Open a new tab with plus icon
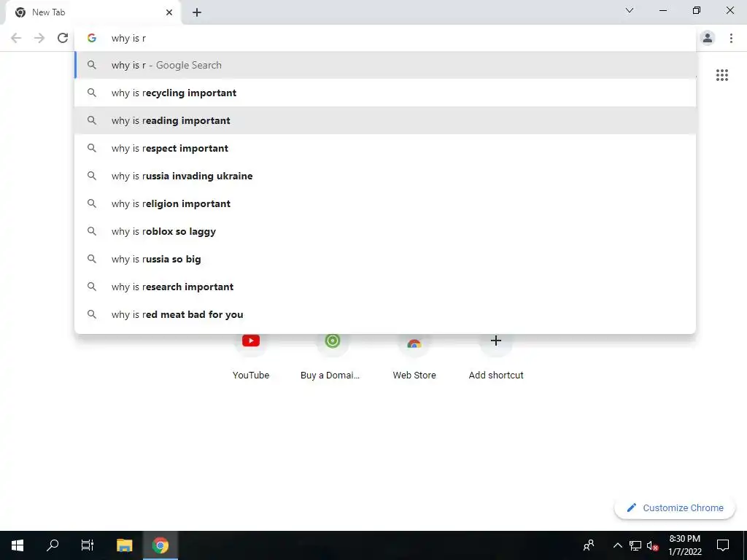The height and width of the screenshot is (560, 747). (x=197, y=12)
